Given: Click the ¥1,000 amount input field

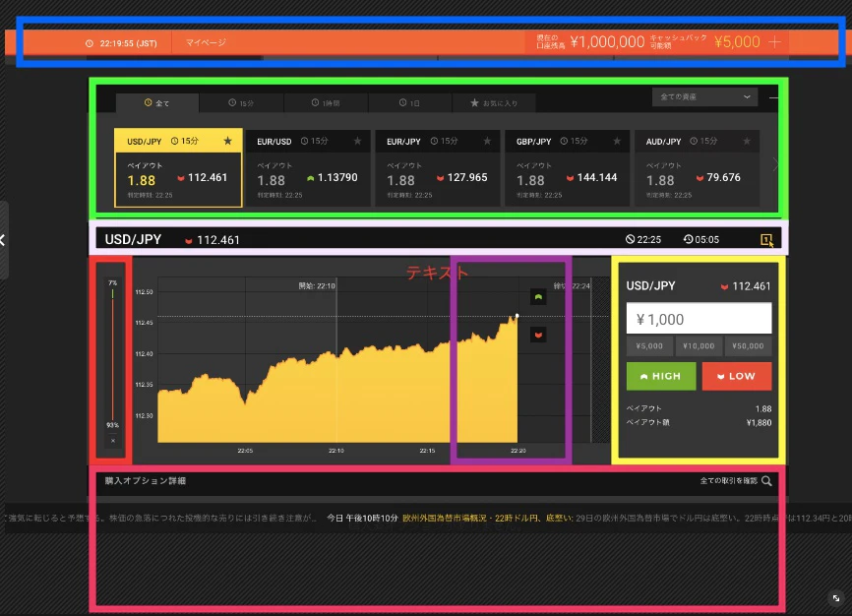Looking at the screenshot, I should click(x=699, y=319).
